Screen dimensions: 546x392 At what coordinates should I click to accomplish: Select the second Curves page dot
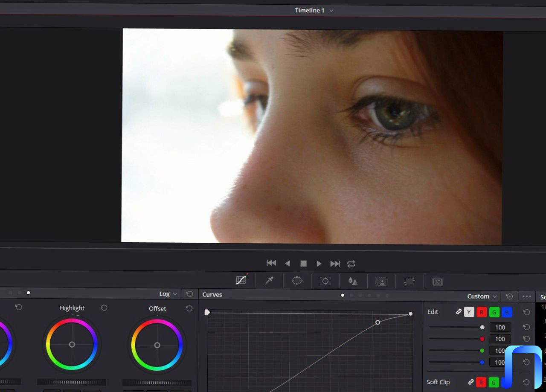pyautogui.click(x=351, y=295)
